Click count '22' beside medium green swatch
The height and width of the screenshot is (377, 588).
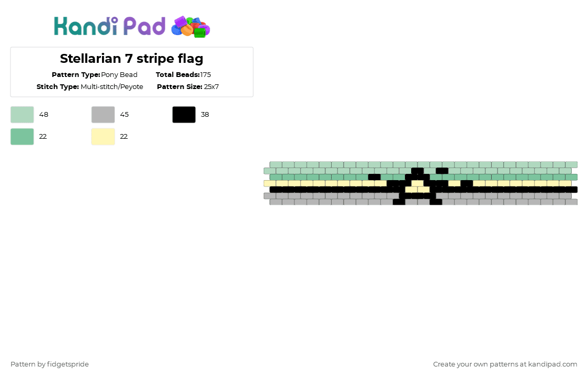[43, 136]
